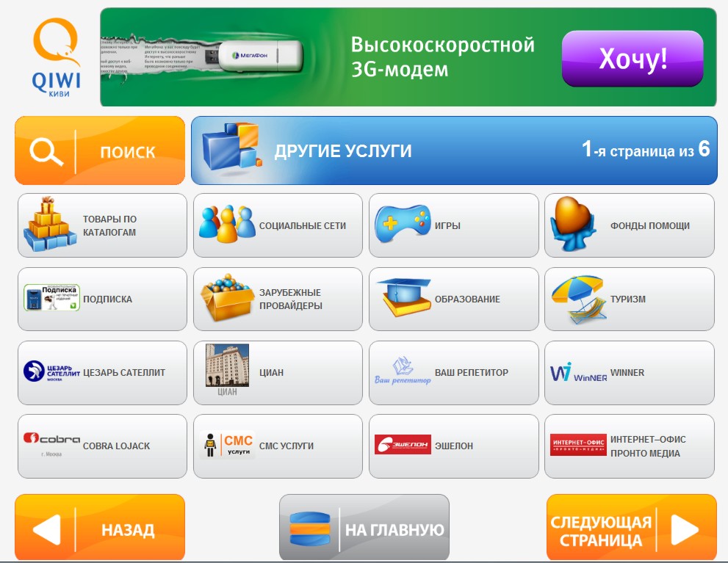Tap the Интернет-Офис Пронто Медиа logo

click(x=578, y=445)
